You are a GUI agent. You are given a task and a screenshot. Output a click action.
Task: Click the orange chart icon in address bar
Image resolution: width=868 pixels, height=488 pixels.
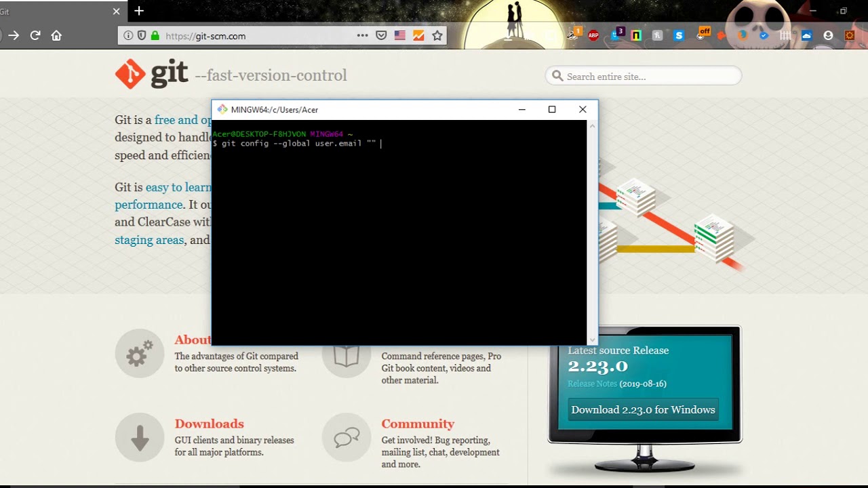[x=418, y=36]
